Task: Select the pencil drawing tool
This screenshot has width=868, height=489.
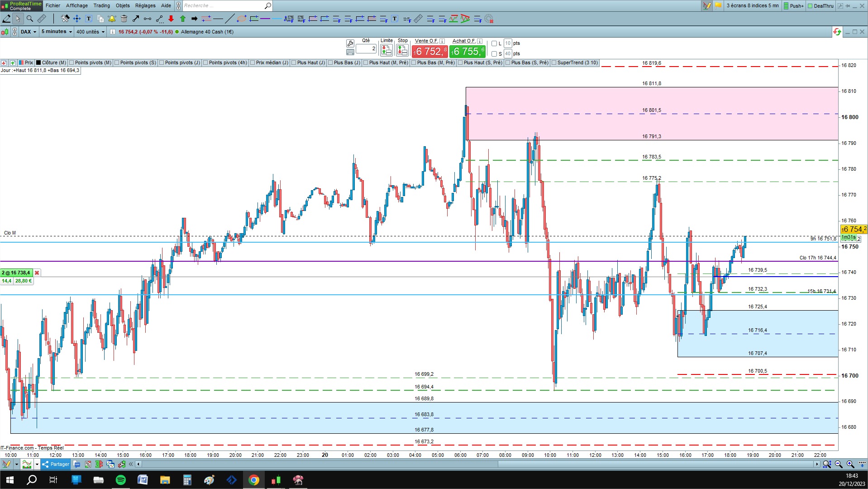Action: [x=6, y=19]
